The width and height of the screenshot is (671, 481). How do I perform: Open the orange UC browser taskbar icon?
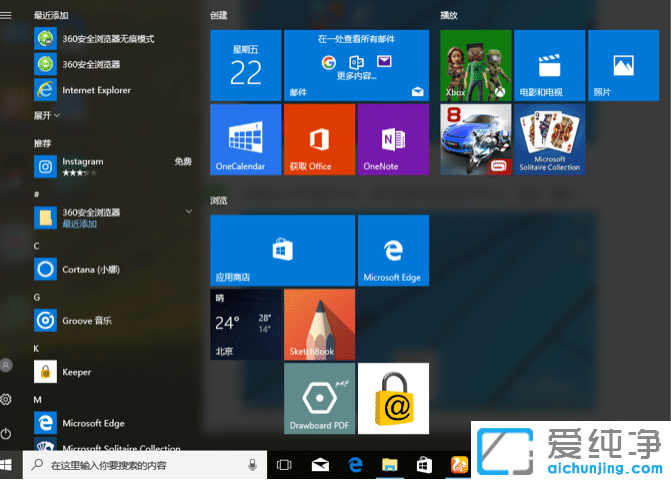459,465
